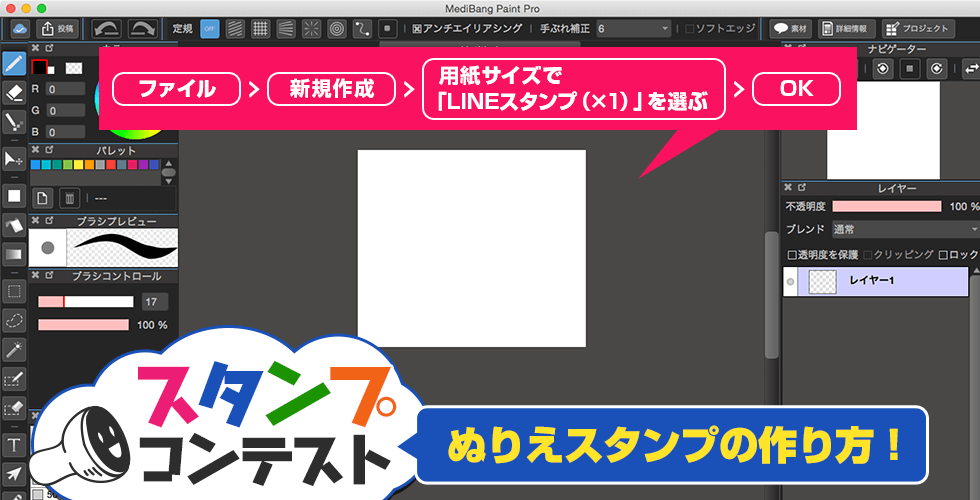Enable the ソフトエッジ checkbox

click(x=689, y=29)
